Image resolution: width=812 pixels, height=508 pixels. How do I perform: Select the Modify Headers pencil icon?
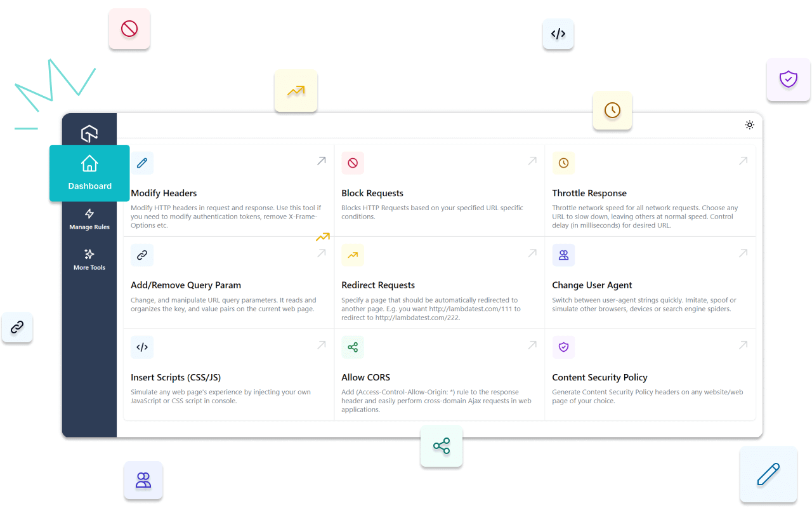[x=142, y=163]
